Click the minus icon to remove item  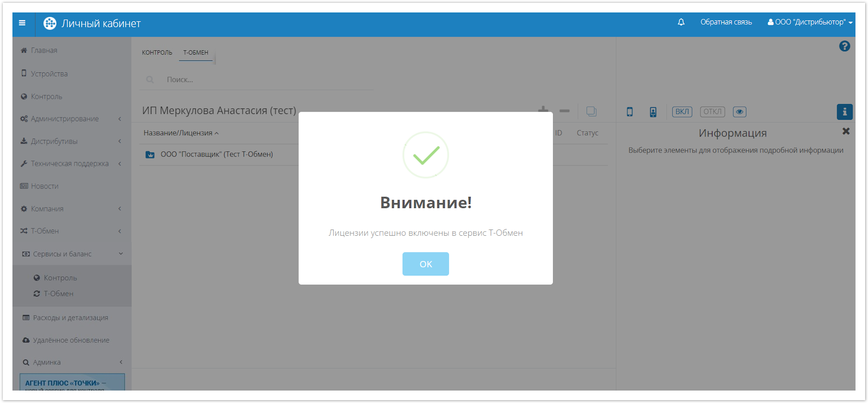(x=564, y=111)
